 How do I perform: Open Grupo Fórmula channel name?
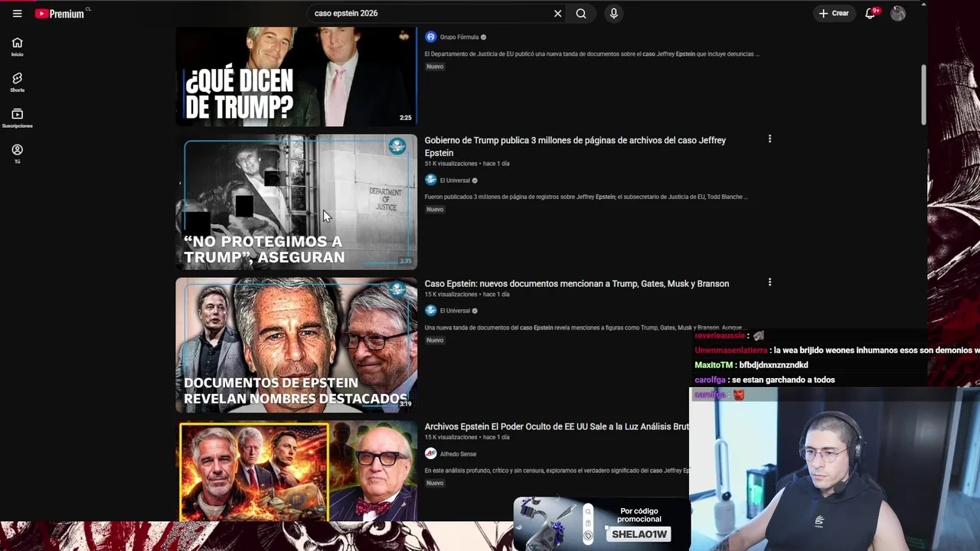(x=459, y=37)
